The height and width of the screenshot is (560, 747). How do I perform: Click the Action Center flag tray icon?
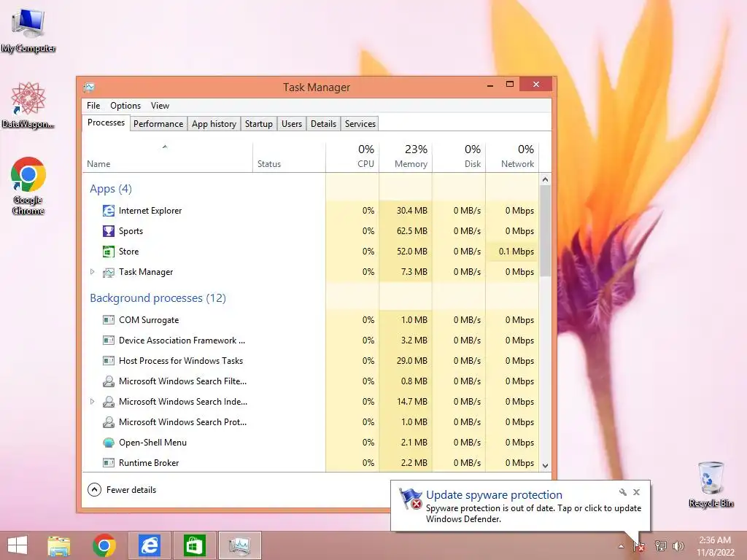639,545
